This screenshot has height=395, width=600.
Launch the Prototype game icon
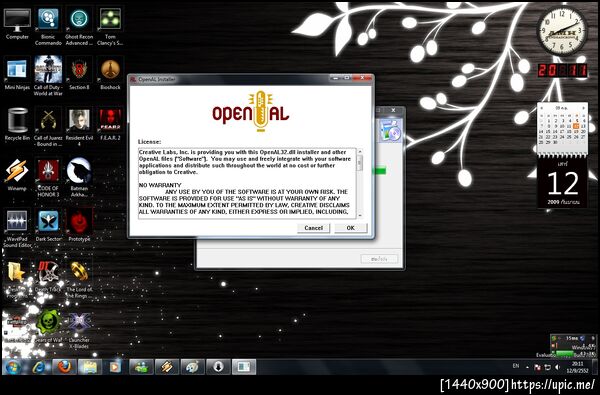[x=79, y=226]
